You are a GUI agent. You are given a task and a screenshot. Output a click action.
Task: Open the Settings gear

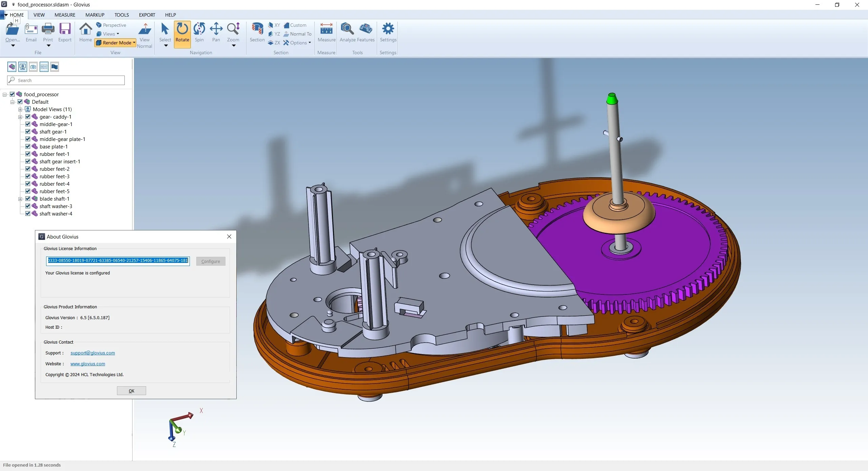tap(388, 29)
